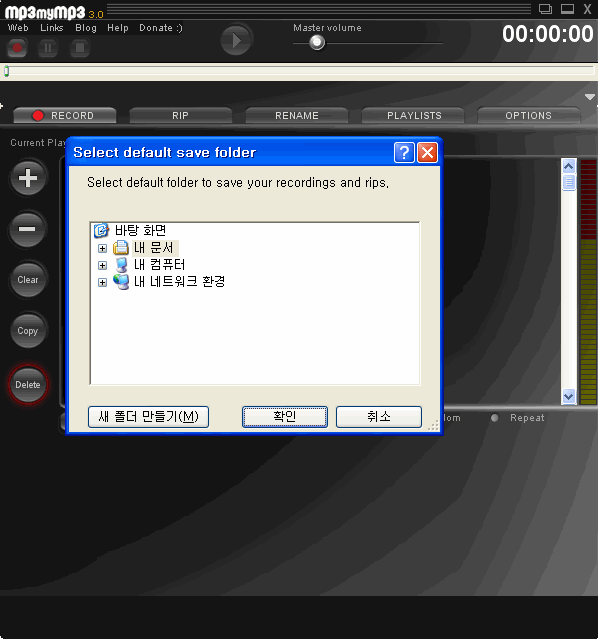598x639 pixels.
Task: Open the Help menu
Action: (118, 28)
